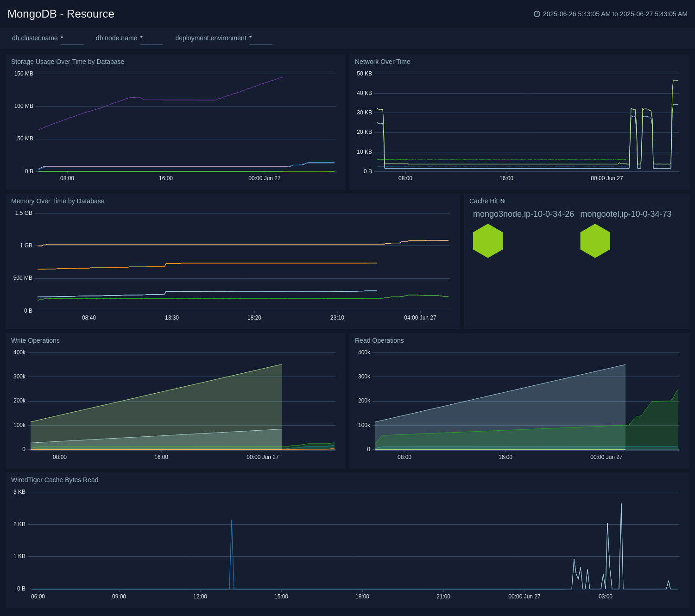Select the Cache Hit % panel title
The height and width of the screenshot is (616, 695).
[487, 201]
